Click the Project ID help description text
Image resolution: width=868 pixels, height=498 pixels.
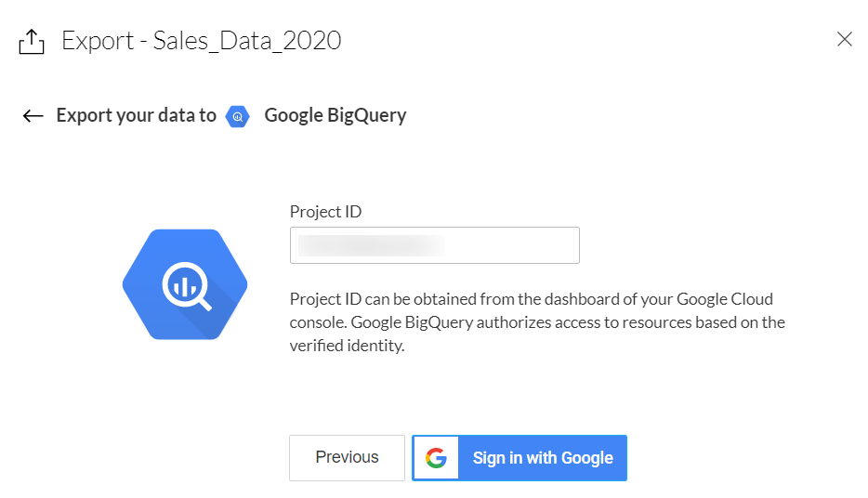(x=537, y=322)
